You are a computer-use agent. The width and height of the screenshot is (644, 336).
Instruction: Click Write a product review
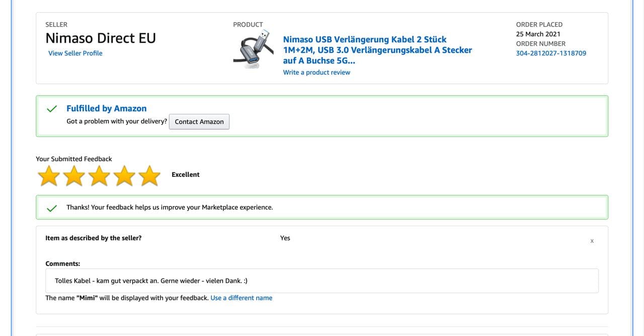pos(316,73)
